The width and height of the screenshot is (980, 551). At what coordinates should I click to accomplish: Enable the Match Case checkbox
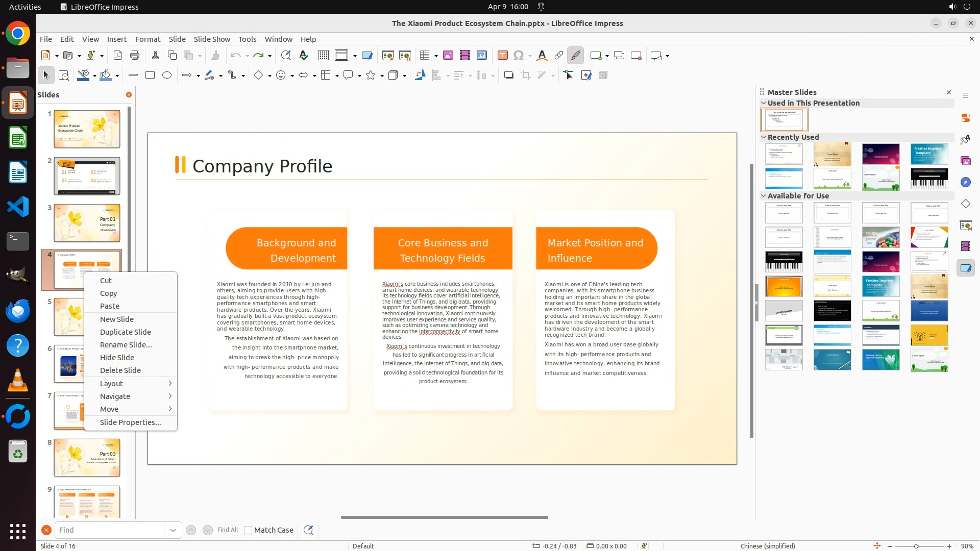coord(248,530)
